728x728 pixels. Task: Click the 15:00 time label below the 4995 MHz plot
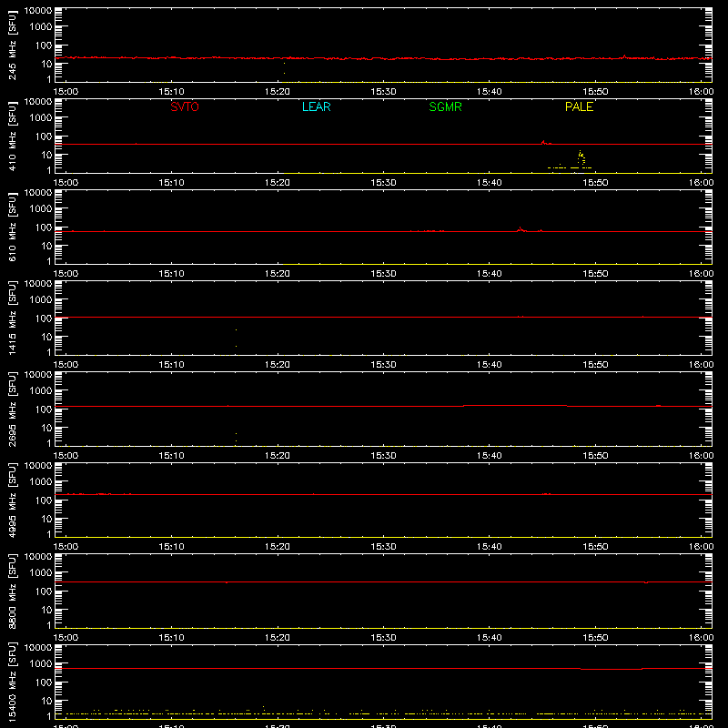(66, 547)
